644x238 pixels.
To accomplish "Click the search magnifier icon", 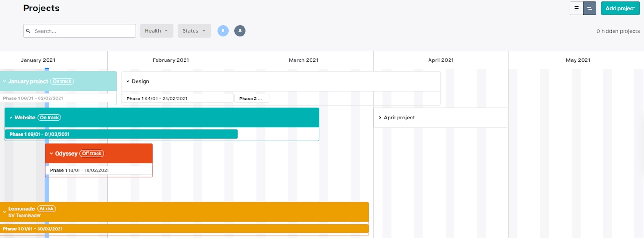I will point(29,31).
